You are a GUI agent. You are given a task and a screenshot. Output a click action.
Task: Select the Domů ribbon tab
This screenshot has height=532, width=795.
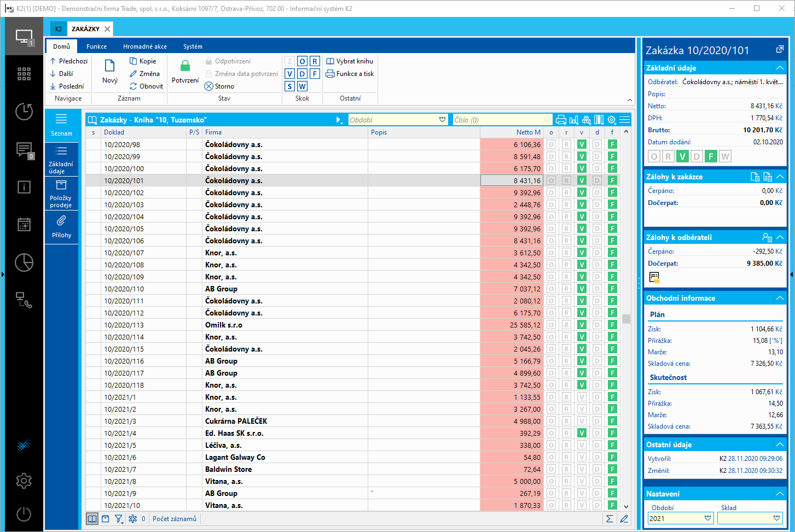[62, 46]
